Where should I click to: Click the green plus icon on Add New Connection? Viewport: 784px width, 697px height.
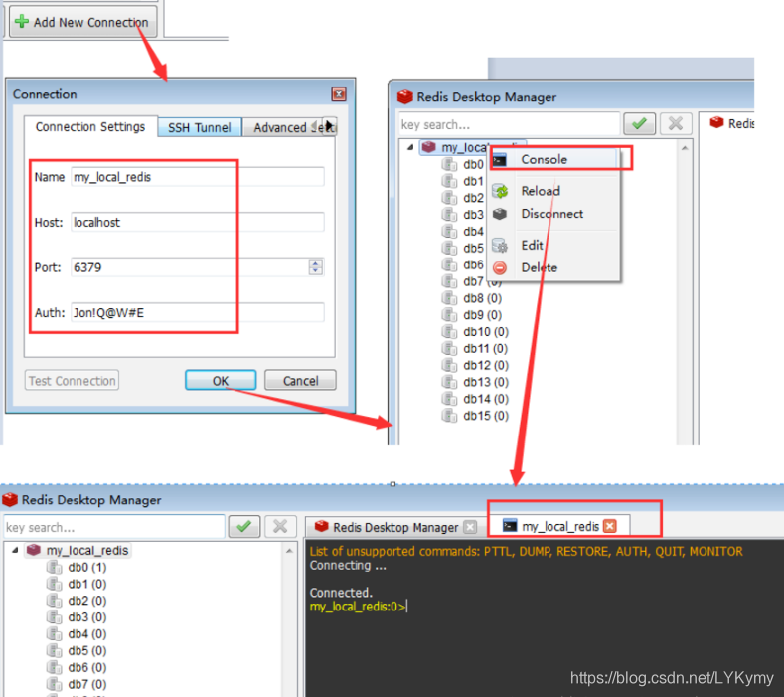point(22,22)
